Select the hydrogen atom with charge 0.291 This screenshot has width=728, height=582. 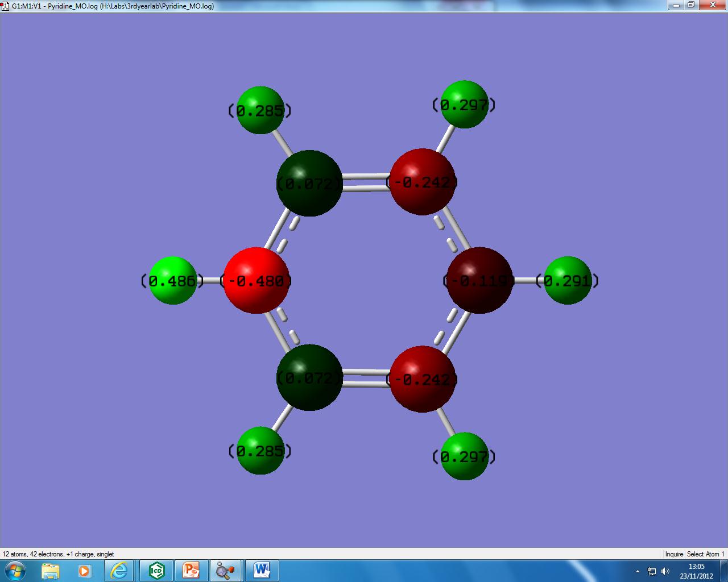click(568, 280)
